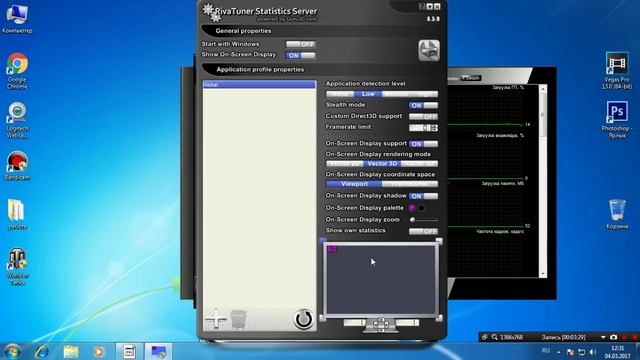This screenshot has width=640, height=360.
Task: Open the RivaTuner setup wrench icon
Action: click(x=429, y=51)
